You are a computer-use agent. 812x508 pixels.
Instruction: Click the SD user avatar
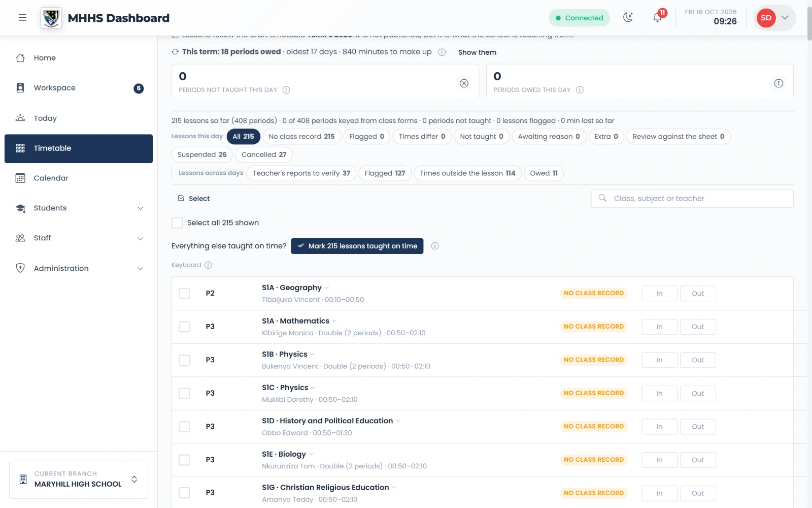pos(766,18)
